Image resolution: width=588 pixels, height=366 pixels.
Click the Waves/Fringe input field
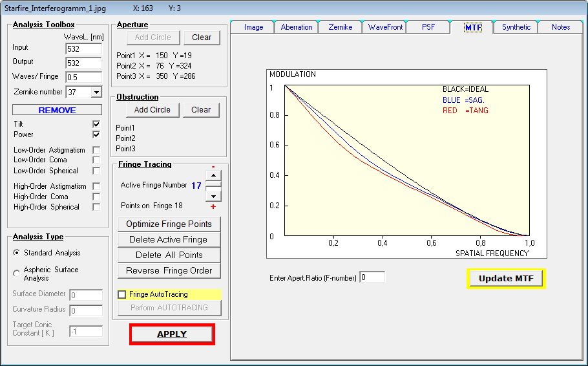tap(83, 77)
